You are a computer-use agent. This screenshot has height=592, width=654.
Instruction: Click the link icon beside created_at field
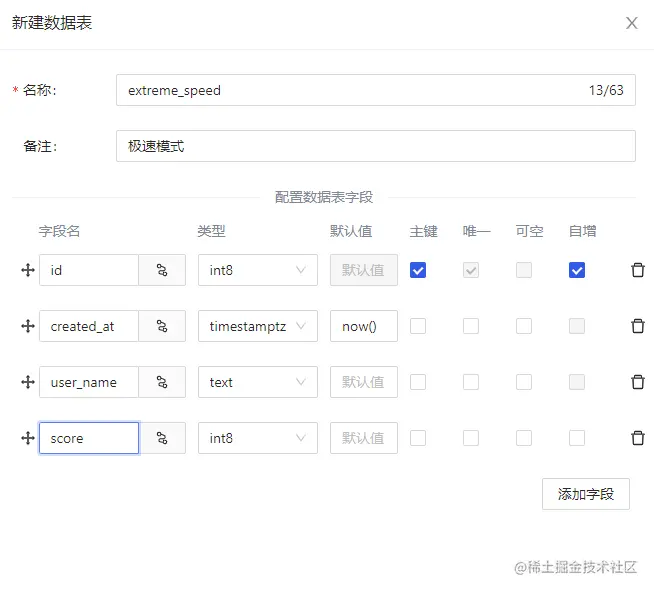162,326
